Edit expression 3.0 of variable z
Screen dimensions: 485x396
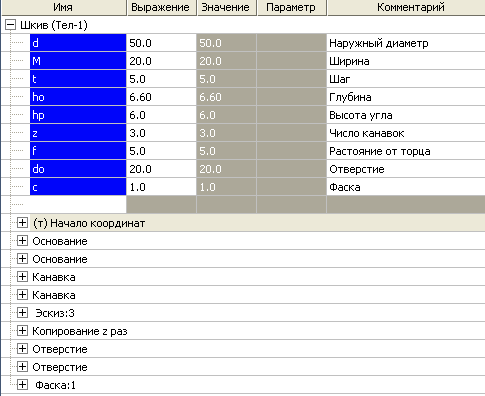pos(161,133)
